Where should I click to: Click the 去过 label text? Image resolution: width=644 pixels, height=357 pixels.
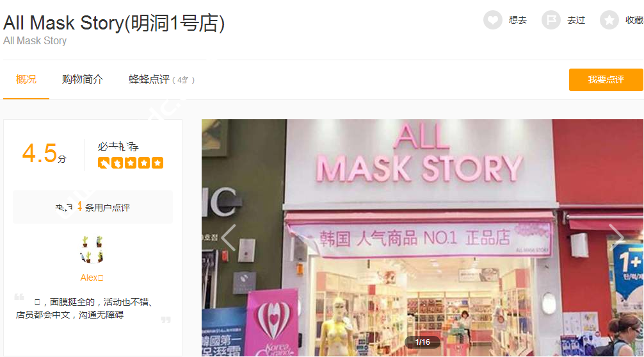pyautogui.click(x=576, y=20)
